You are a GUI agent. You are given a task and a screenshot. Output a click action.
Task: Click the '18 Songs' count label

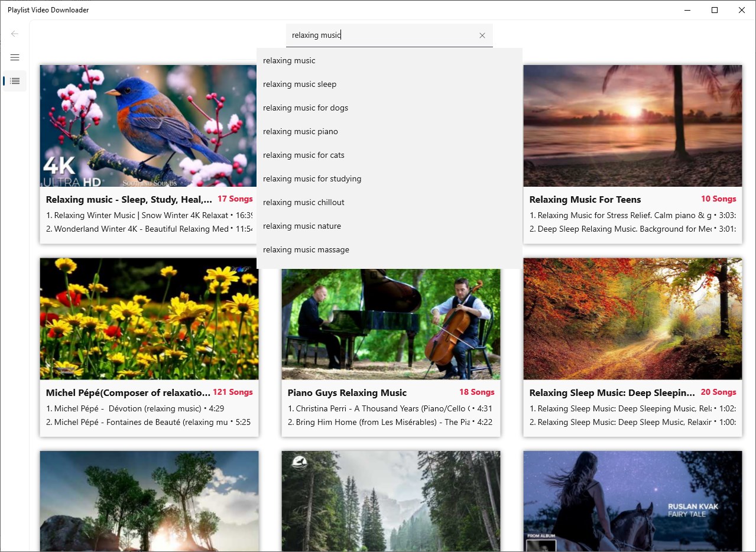pyautogui.click(x=477, y=392)
